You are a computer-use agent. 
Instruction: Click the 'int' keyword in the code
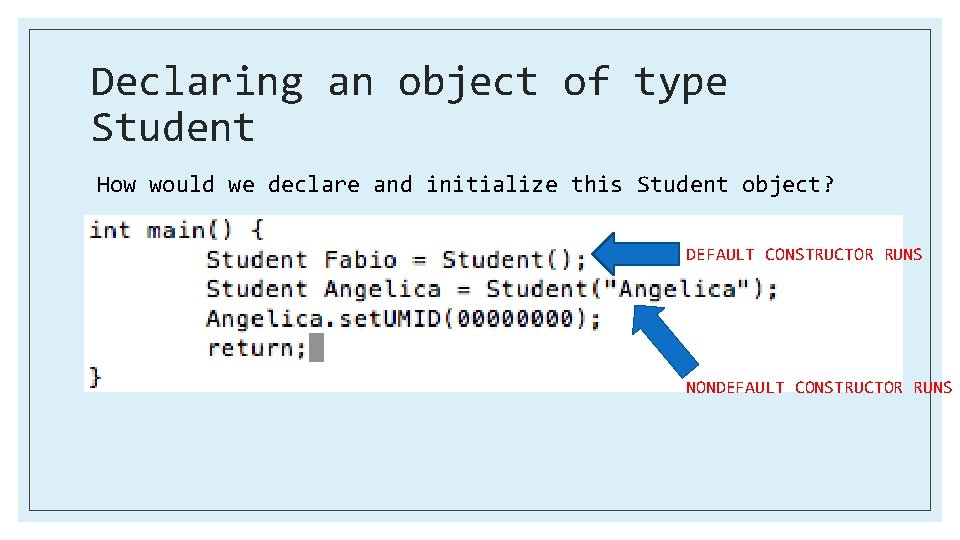pos(110,230)
